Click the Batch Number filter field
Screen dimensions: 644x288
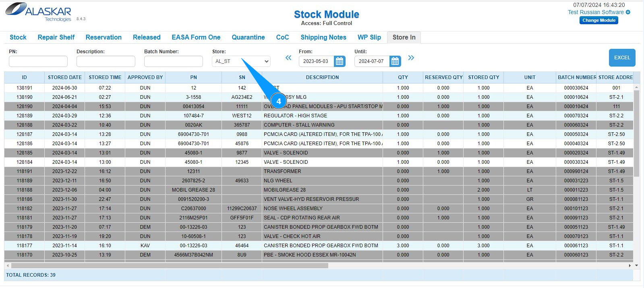[x=174, y=61]
